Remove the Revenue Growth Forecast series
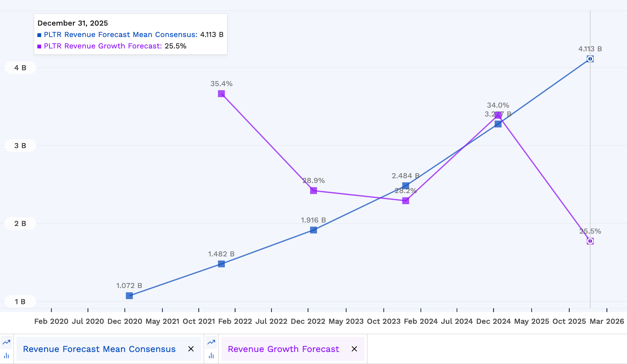 pyautogui.click(x=354, y=349)
